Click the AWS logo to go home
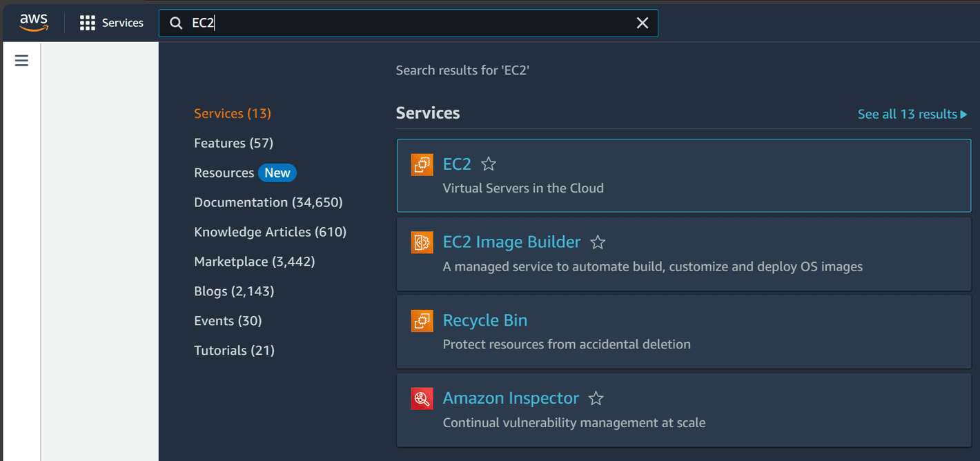The height and width of the screenshot is (461, 980). tap(34, 22)
